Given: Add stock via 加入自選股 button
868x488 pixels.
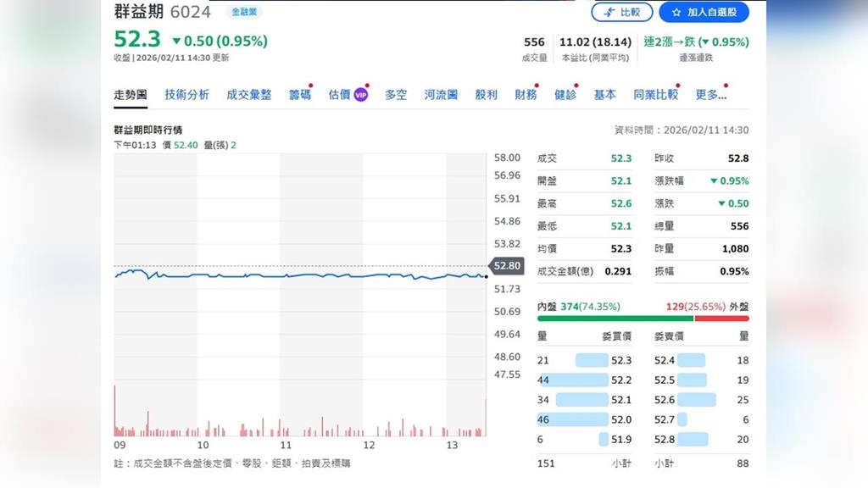Looking at the screenshot, I should (x=704, y=12).
